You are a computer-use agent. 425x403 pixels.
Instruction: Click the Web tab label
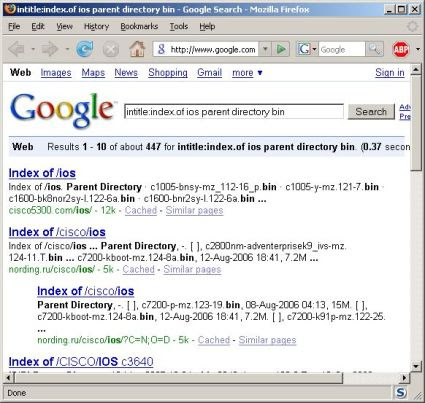point(21,72)
